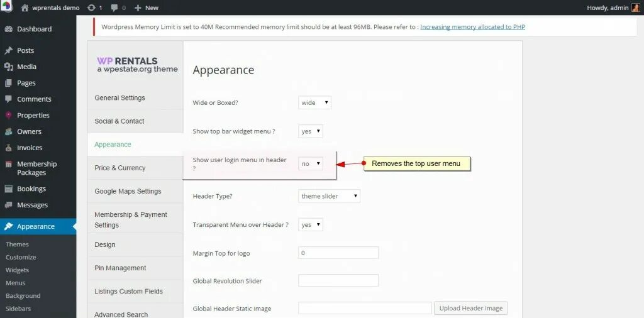Click the Appearance paintbrush icon

click(x=8, y=226)
